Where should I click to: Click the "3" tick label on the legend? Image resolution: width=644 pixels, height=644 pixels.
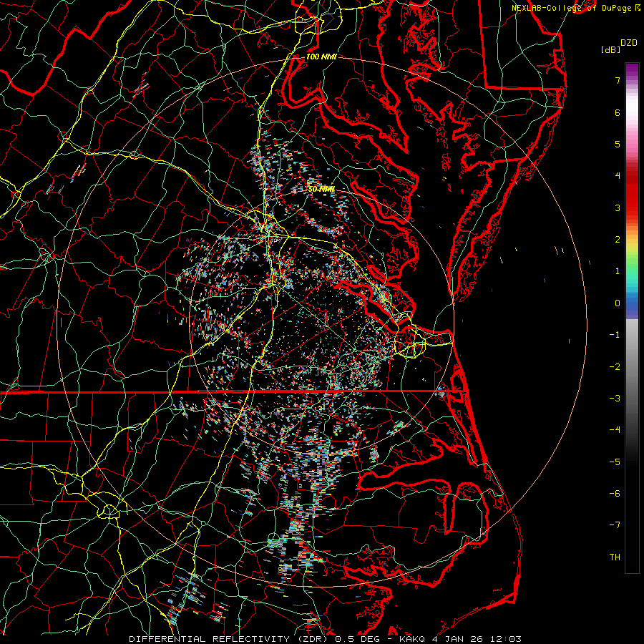coord(618,208)
